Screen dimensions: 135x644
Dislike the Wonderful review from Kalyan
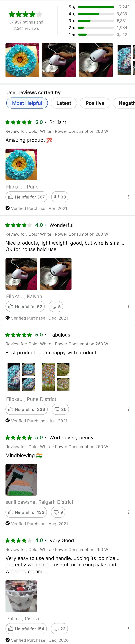point(56,307)
